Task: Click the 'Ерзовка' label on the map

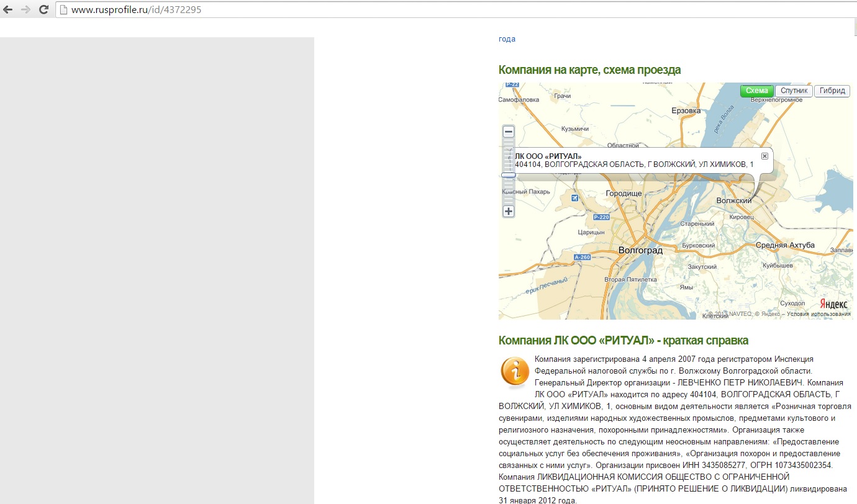Action: [686, 110]
